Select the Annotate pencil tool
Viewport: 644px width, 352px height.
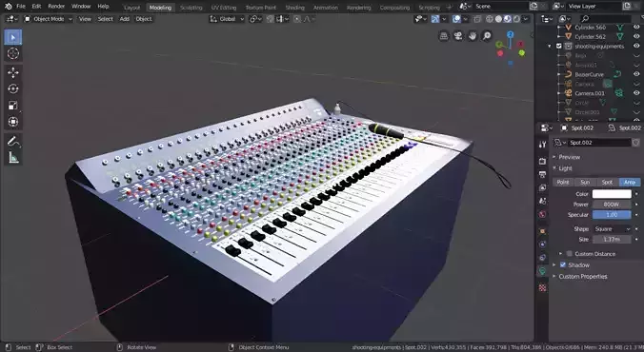coord(13,141)
